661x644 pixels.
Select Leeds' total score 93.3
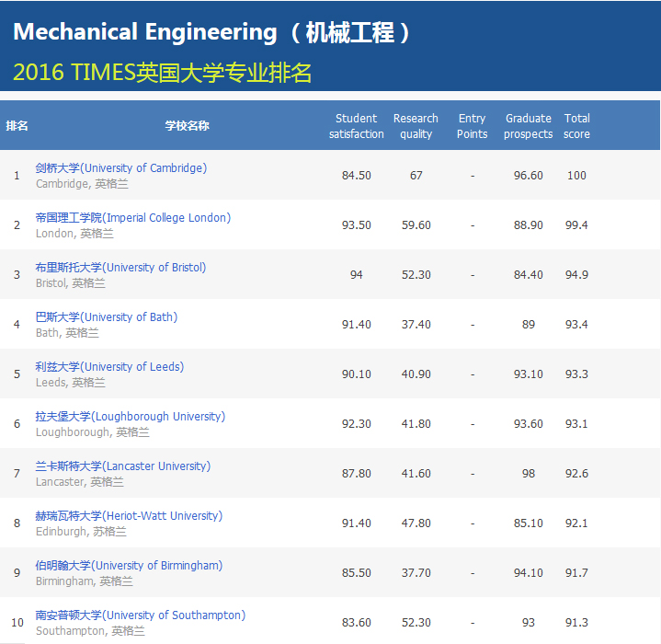[x=576, y=374]
